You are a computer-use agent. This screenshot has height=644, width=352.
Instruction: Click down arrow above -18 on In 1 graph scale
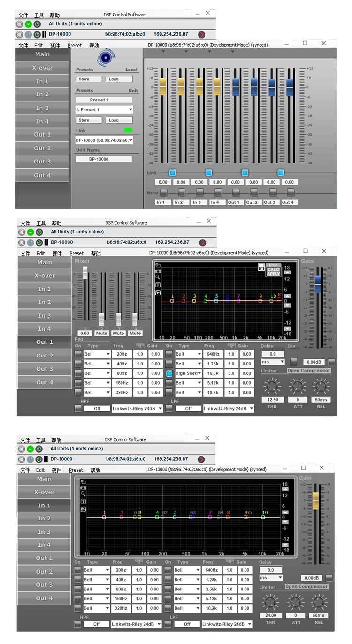[284, 544]
